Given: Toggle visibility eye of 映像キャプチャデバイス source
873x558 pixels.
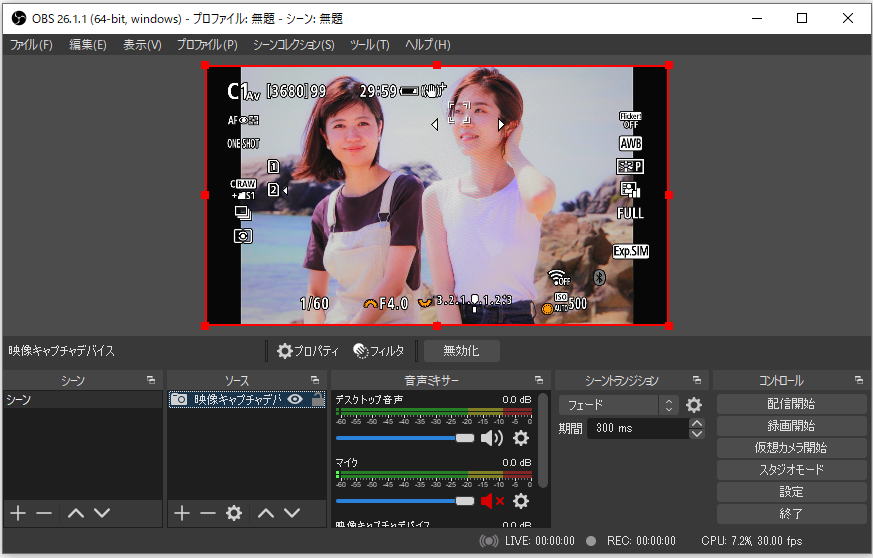Looking at the screenshot, I should [x=295, y=399].
